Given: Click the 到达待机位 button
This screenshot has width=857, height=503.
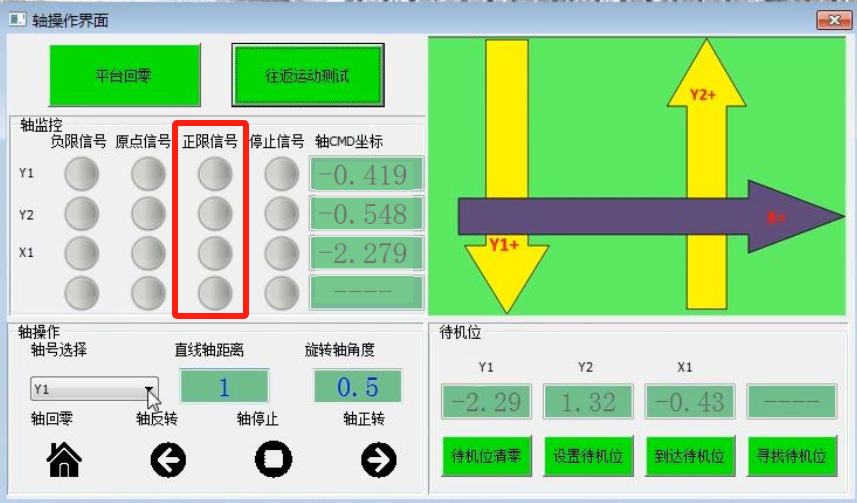Looking at the screenshot, I should pos(690,457).
